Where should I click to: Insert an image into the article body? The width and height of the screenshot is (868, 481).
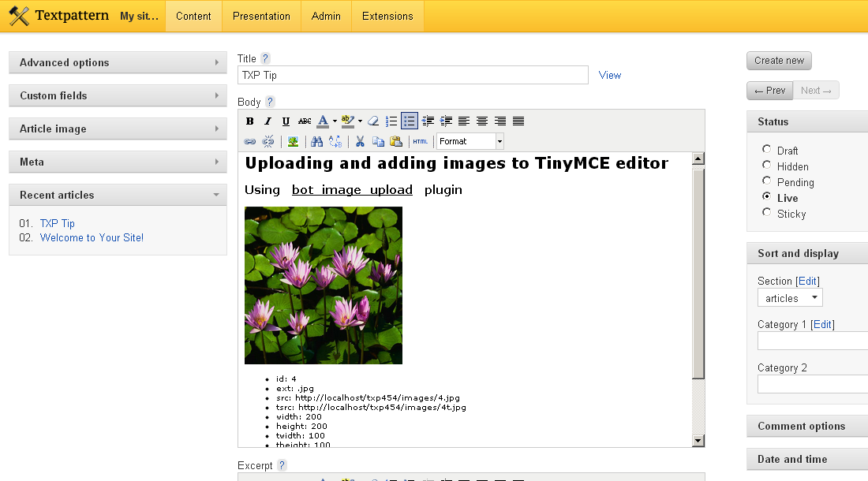pos(293,141)
